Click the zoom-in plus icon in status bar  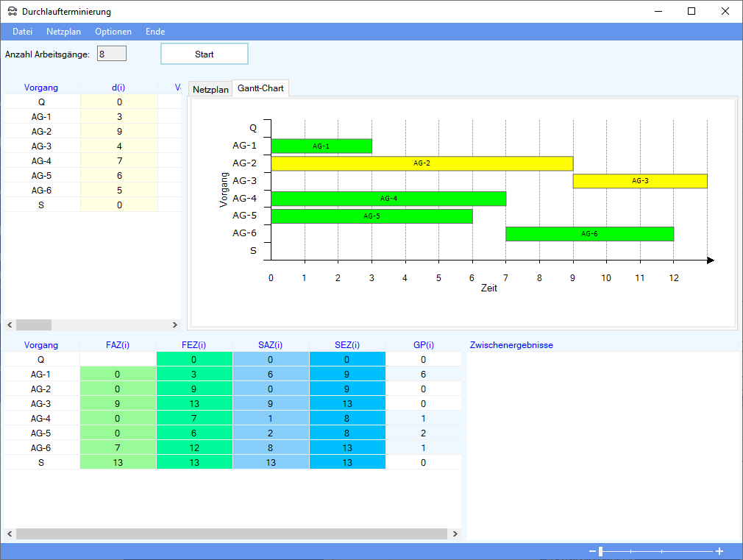coord(719,551)
